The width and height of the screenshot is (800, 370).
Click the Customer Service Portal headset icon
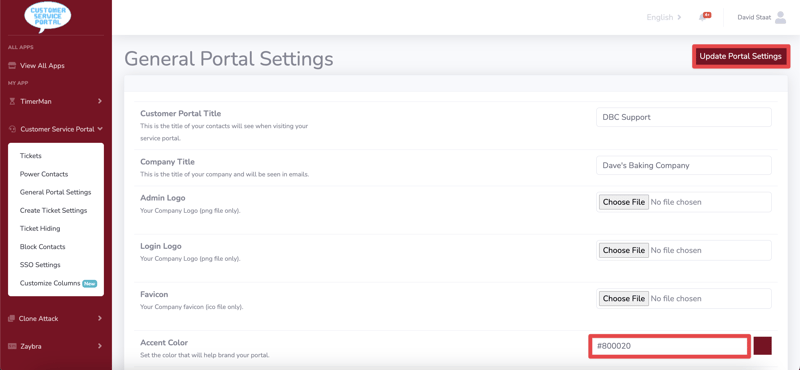coord(12,130)
